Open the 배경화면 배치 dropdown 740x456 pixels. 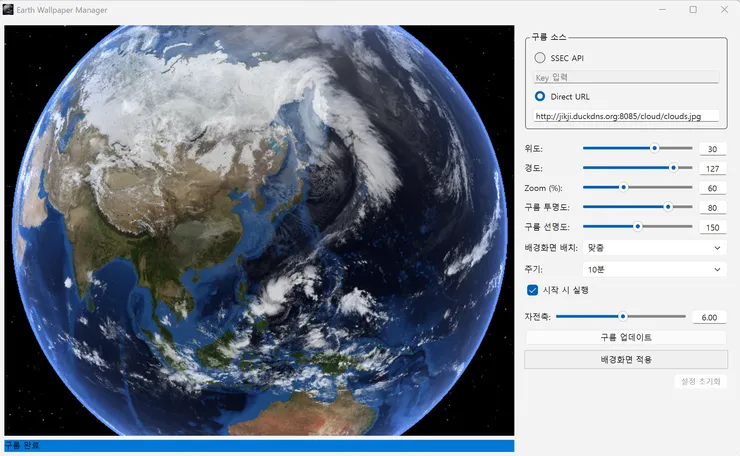click(655, 248)
